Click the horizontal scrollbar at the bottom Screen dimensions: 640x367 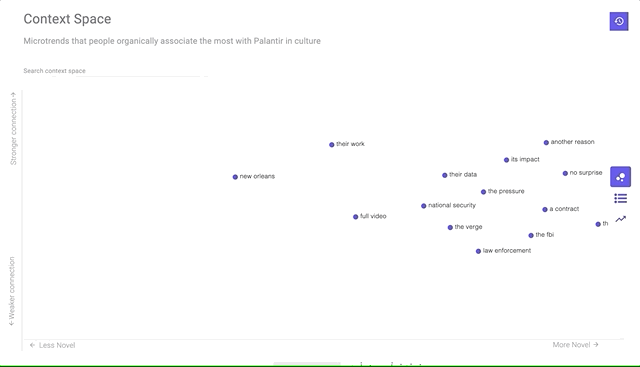(x=307, y=363)
